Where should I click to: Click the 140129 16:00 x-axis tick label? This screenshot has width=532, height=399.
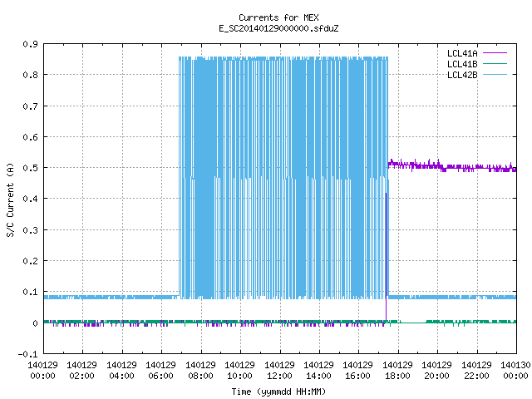pyautogui.click(x=358, y=371)
